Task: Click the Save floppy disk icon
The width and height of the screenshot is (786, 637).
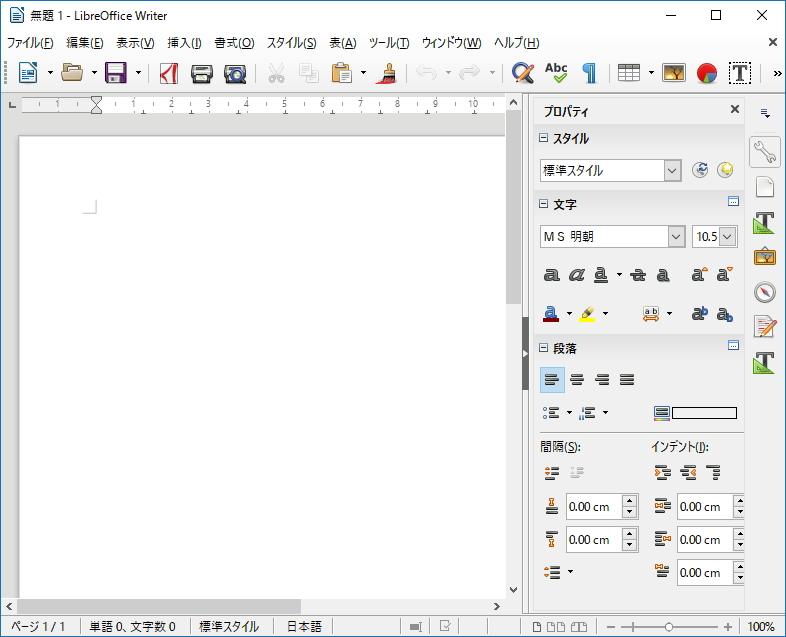Action: click(x=116, y=73)
